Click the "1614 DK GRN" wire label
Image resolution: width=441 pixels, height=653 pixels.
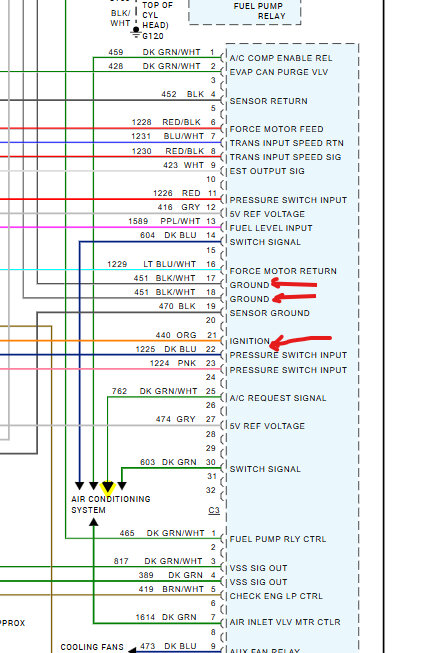pos(166,617)
